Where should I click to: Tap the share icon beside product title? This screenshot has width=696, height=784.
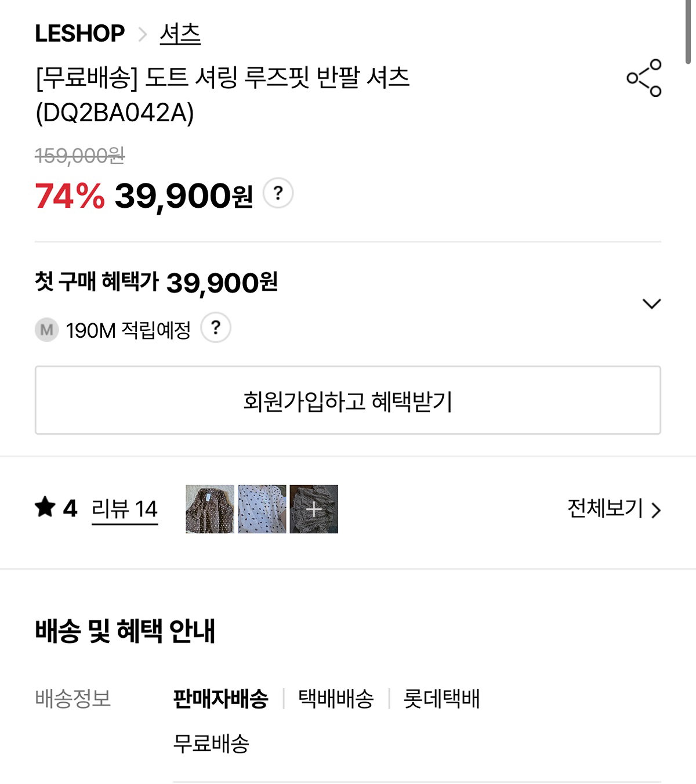coord(644,78)
